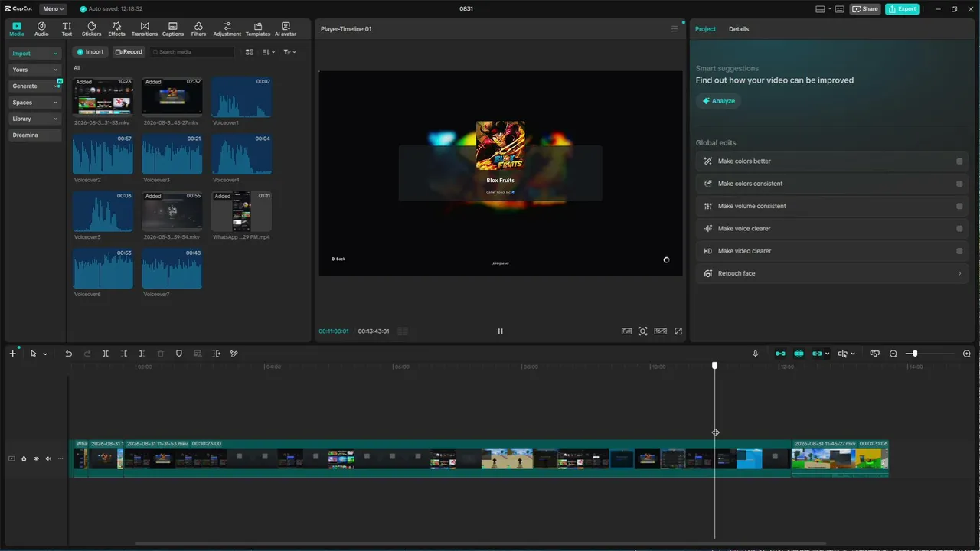Open the Effects panel
The width and height of the screenshot is (980, 551).
pyautogui.click(x=116, y=29)
